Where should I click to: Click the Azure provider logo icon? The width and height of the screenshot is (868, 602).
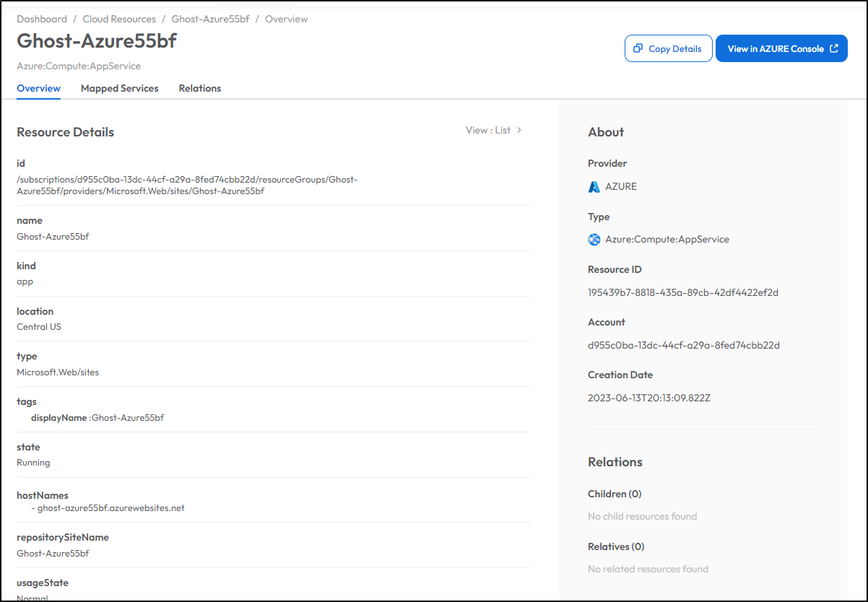(x=594, y=186)
